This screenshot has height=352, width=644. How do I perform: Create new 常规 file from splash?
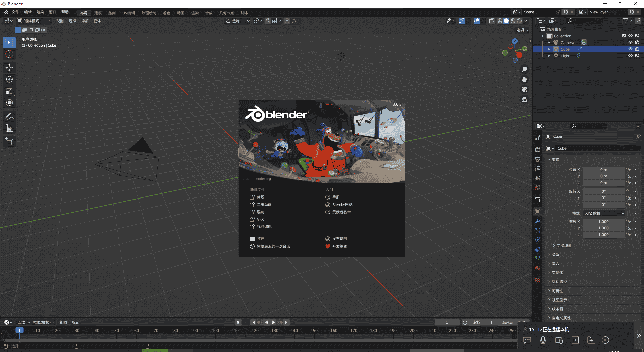pyautogui.click(x=260, y=197)
